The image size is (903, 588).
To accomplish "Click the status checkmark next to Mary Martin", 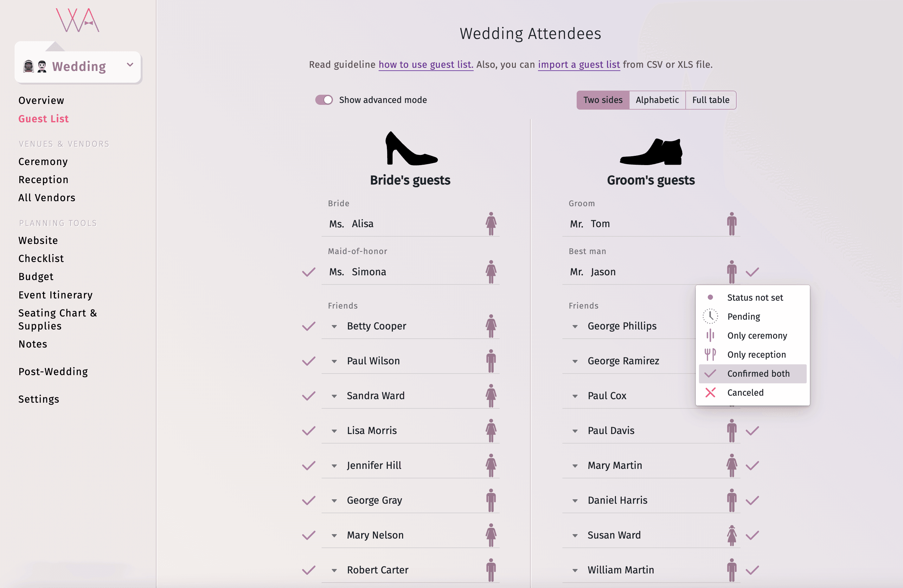I will [752, 465].
